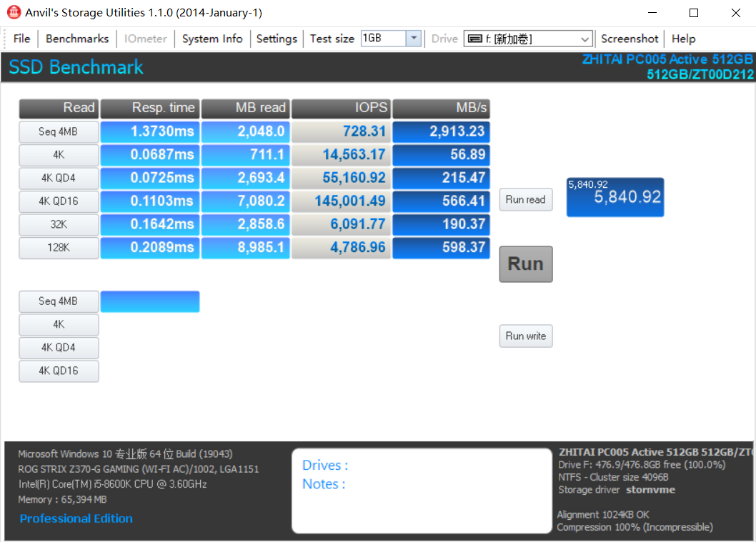756x542 pixels.
Task: Expand the Test size 1GB dropdown arrow
Action: tap(414, 38)
